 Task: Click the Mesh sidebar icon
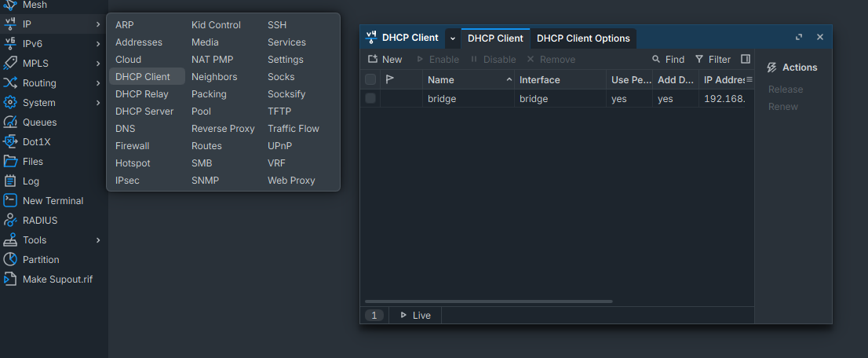[10, 5]
